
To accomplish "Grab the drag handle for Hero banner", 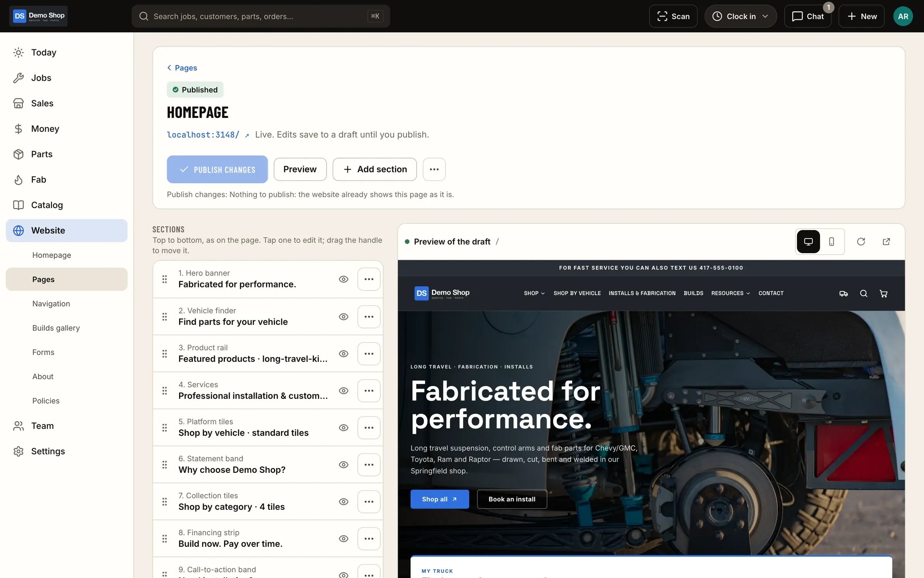I will click(x=164, y=279).
